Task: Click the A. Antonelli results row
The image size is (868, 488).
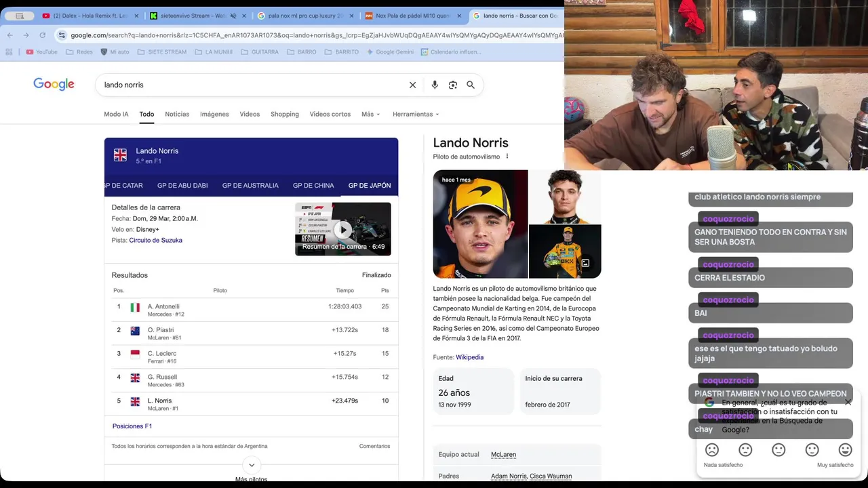Action: (251, 310)
